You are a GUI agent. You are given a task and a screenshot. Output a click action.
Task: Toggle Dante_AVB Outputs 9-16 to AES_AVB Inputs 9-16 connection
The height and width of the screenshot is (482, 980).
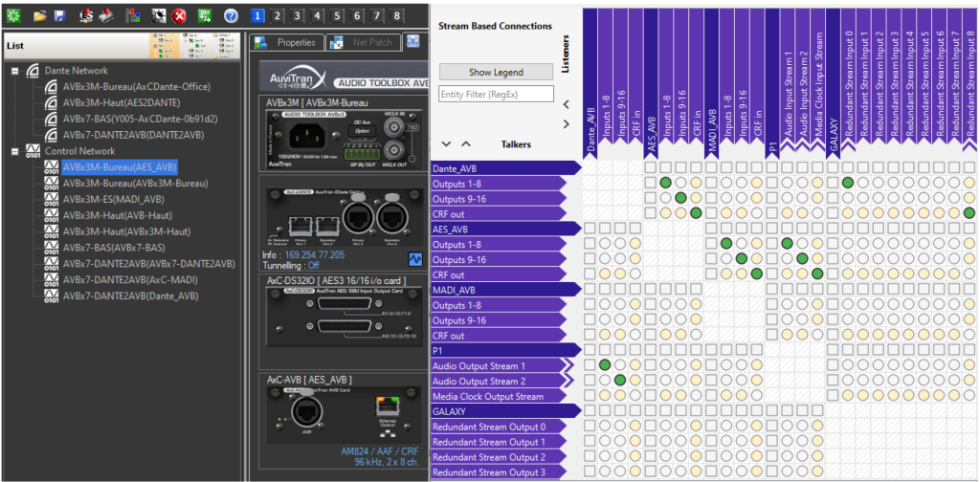tap(680, 198)
